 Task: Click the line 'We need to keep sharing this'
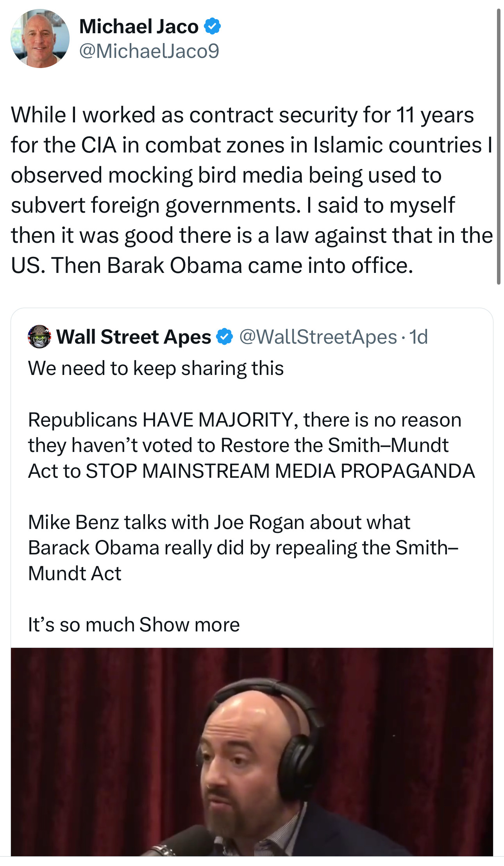tap(156, 368)
